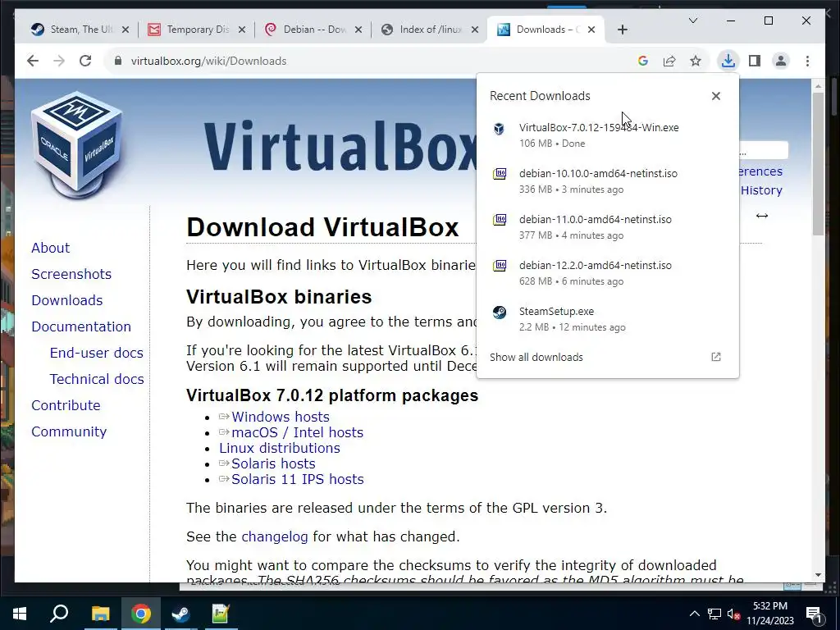Open a new browser tab
The height and width of the screenshot is (630, 840).
[x=622, y=30]
